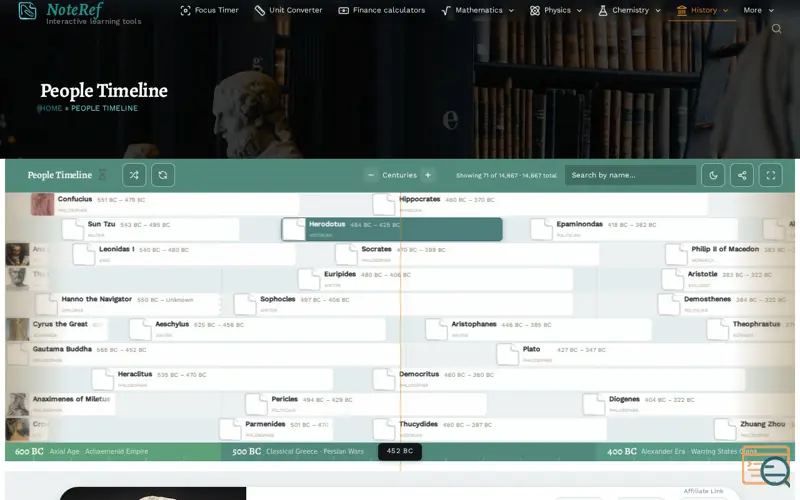Click the Cyrus the Great portrait thumbnail

[17, 329]
